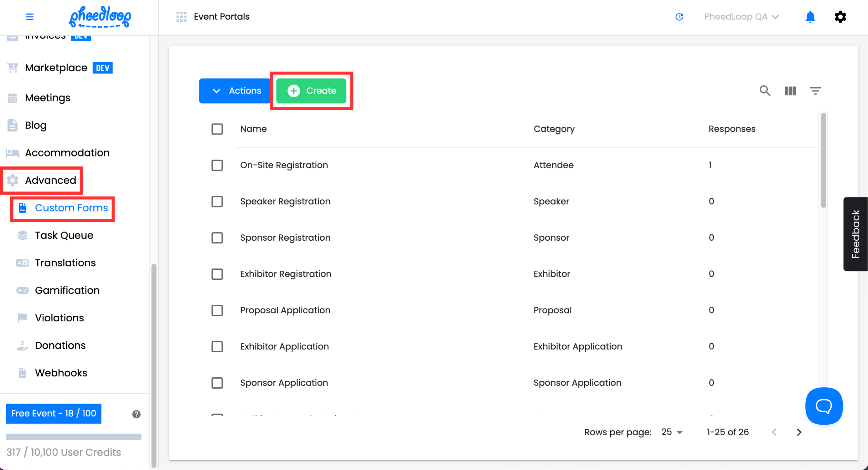Screen dimensions: 868x470
Task: Check the On-Site Registration row checkbox
Action: coord(217,165)
